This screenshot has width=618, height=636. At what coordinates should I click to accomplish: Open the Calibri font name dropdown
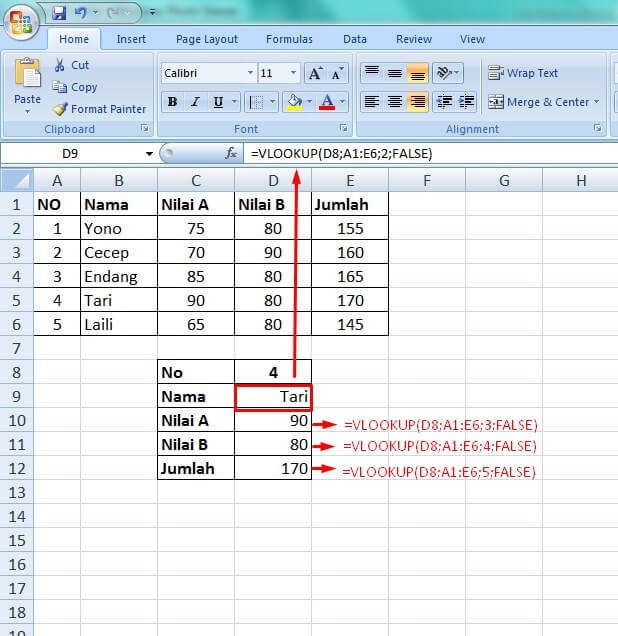pos(251,73)
